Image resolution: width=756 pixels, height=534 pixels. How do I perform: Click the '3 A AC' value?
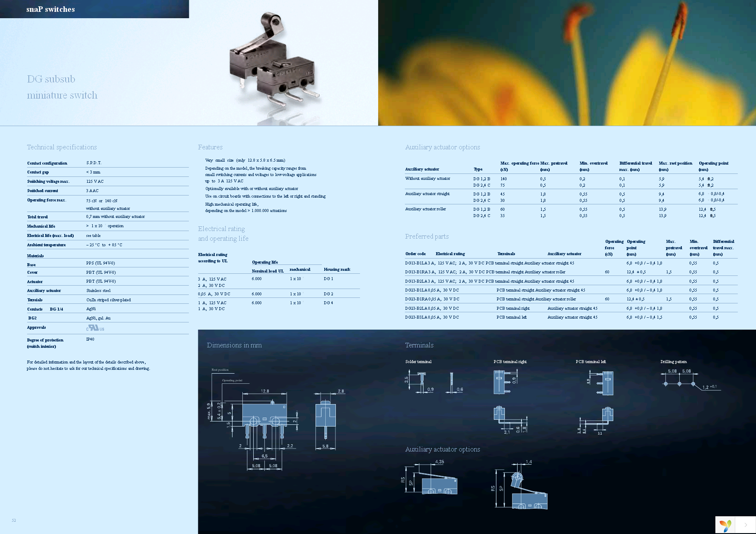click(92, 191)
